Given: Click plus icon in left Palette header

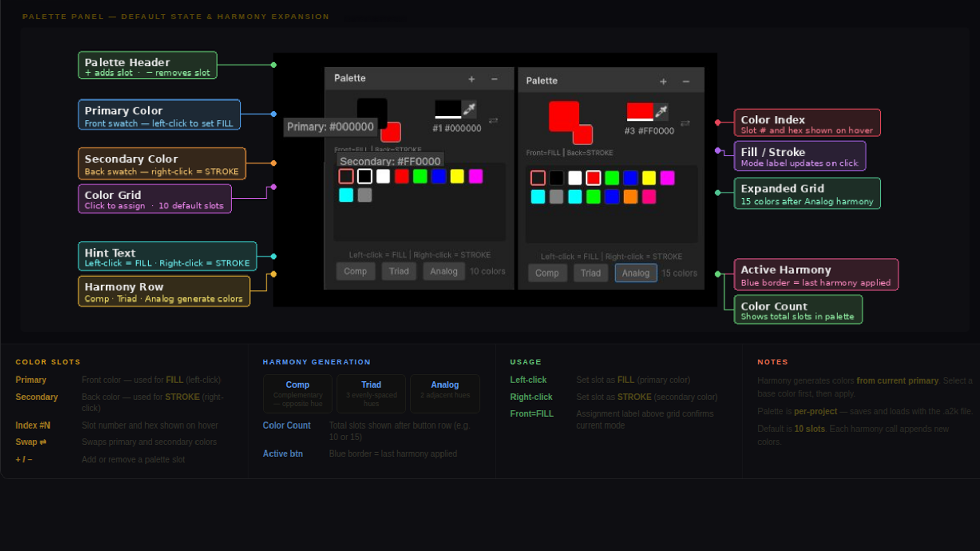Looking at the screenshot, I should click(471, 79).
